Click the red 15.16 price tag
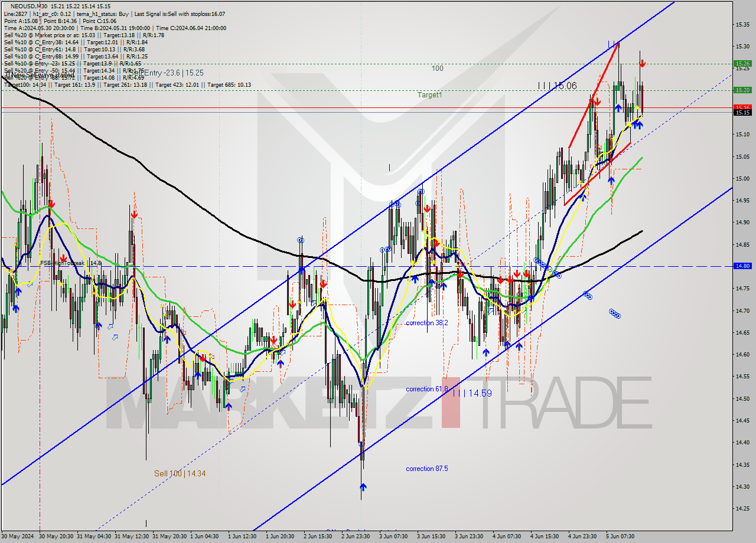756x543 pixels. click(x=742, y=107)
